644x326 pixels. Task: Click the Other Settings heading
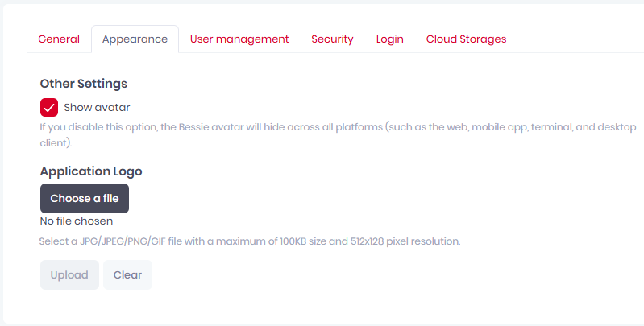[x=84, y=83]
